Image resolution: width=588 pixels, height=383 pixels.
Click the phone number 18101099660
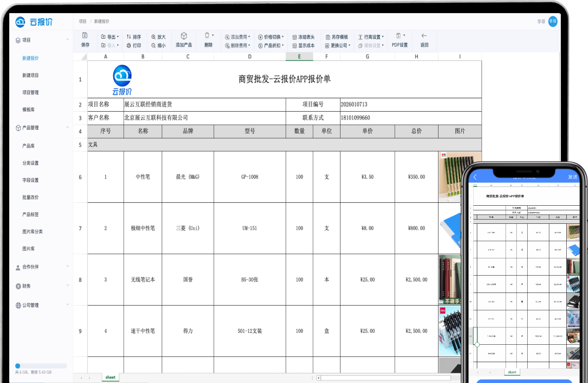click(x=411, y=118)
